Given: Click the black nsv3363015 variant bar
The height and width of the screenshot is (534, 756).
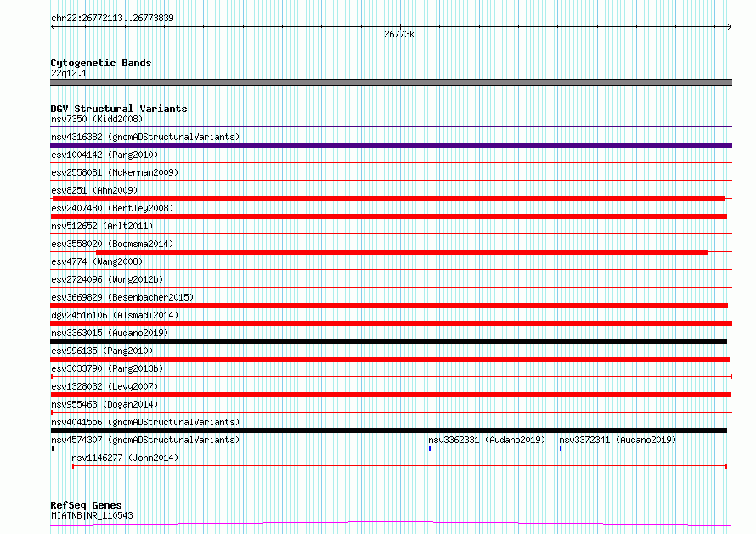Looking at the screenshot, I should coord(388,341).
